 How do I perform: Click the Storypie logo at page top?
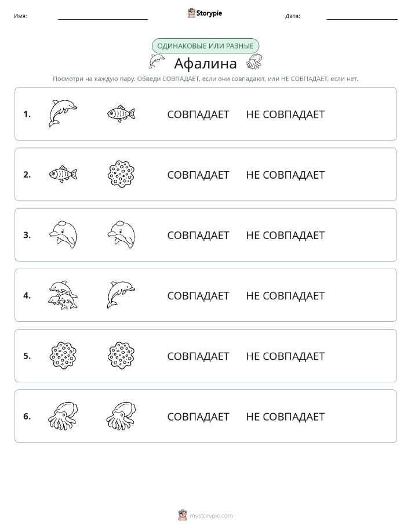[x=205, y=13]
